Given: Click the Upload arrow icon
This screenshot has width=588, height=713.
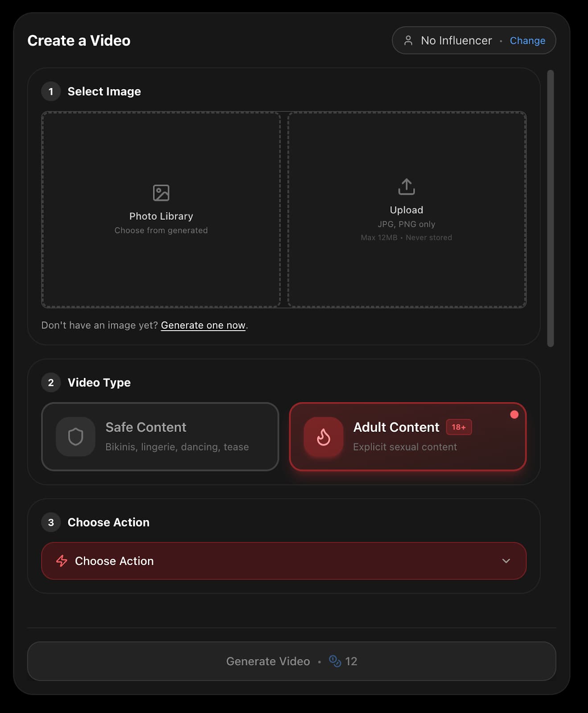Looking at the screenshot, I should [x=406, y=187].
